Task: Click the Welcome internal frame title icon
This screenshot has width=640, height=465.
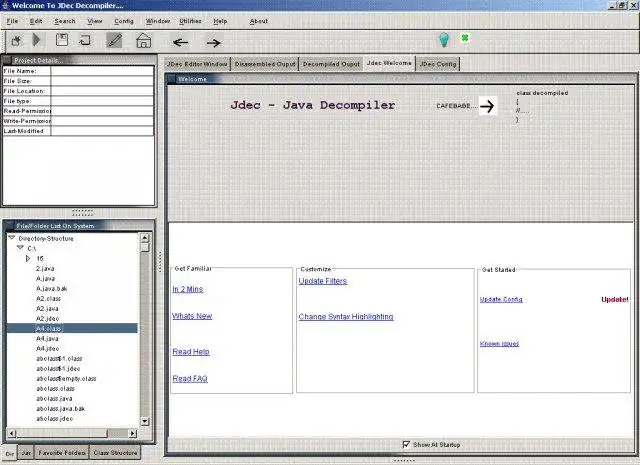Action: click(x=171, y=79)
